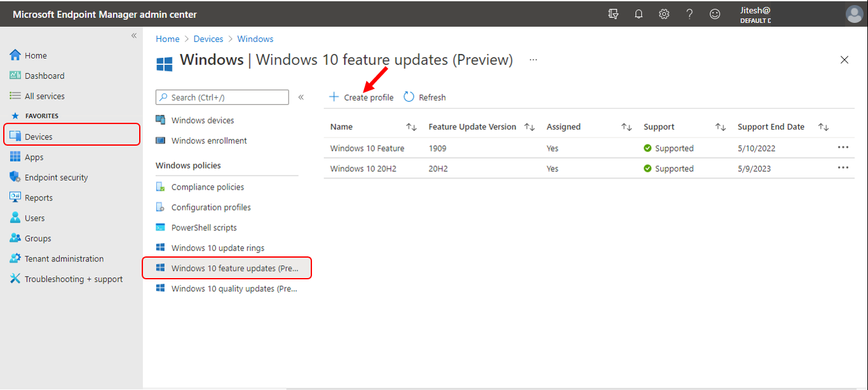Click the Home breadcrumb link
The height and width of the screenshot is (390, 868).
168,39
